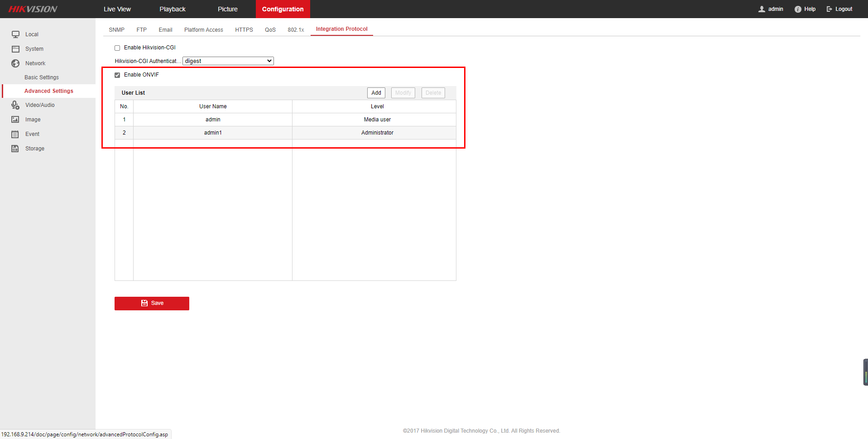Click the side handle on right edge

[x=866, y=372]
